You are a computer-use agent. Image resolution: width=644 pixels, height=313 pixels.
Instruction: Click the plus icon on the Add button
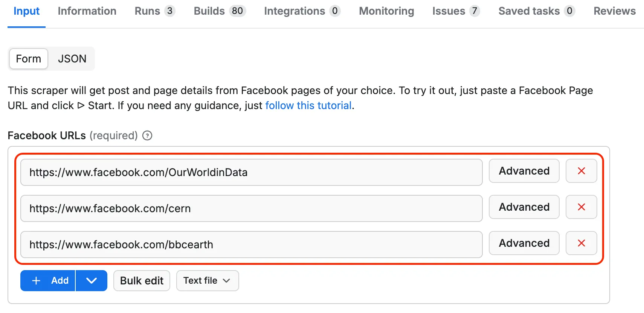tap(36, 281)
